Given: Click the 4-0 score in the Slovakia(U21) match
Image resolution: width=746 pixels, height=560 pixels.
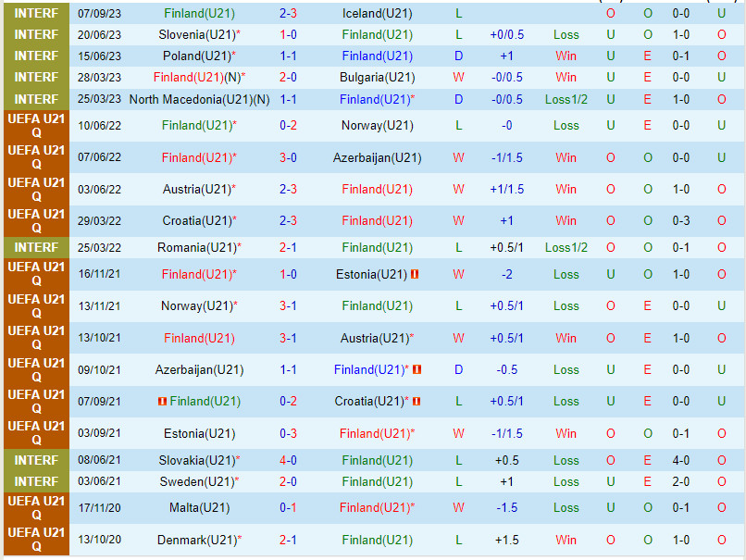Looking at the screenshot, I should coord(288,460).
